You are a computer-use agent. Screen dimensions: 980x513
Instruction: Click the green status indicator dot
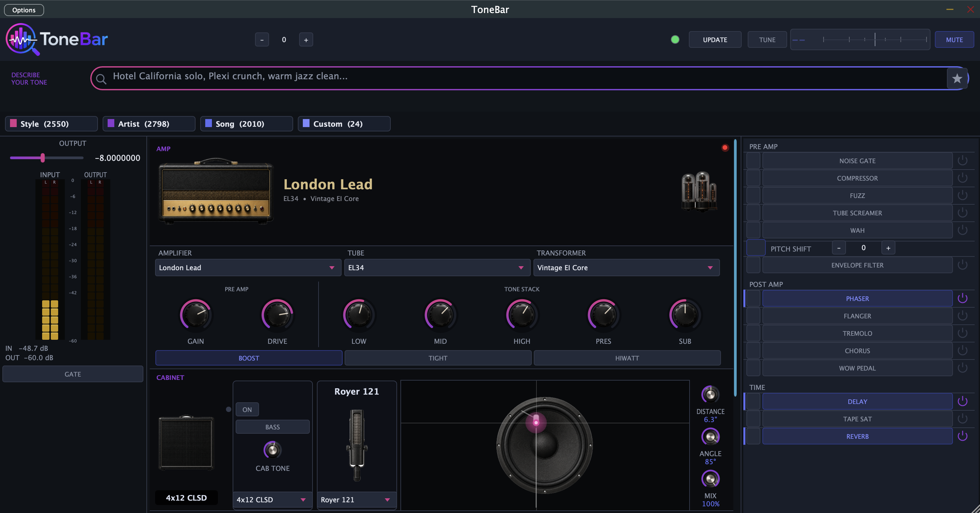(675, 39)
